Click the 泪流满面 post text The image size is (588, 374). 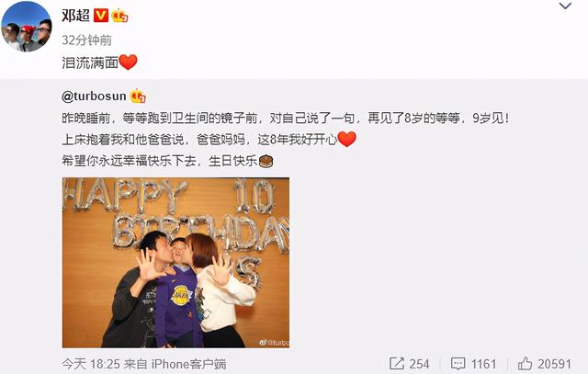(x=90, y=62)
